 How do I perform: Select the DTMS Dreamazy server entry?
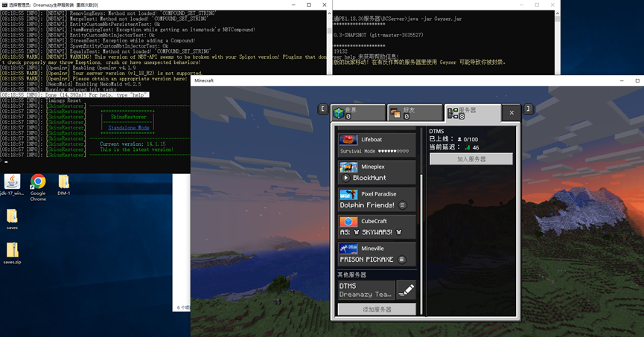pos(366,290)
